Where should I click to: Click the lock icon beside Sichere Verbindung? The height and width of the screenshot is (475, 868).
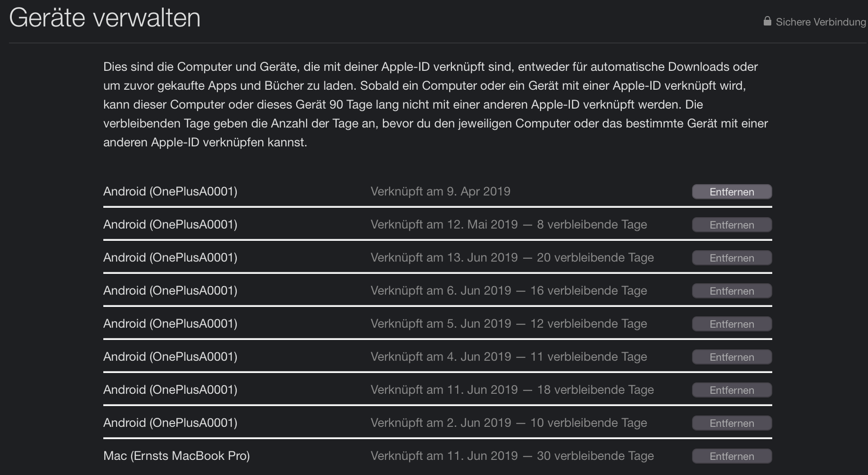(768, 21)
